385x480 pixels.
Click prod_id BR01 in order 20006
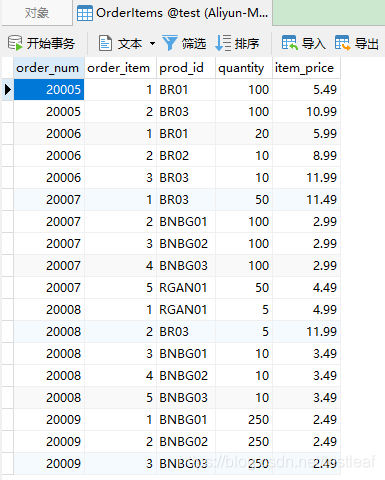click(x=186, y=134)
